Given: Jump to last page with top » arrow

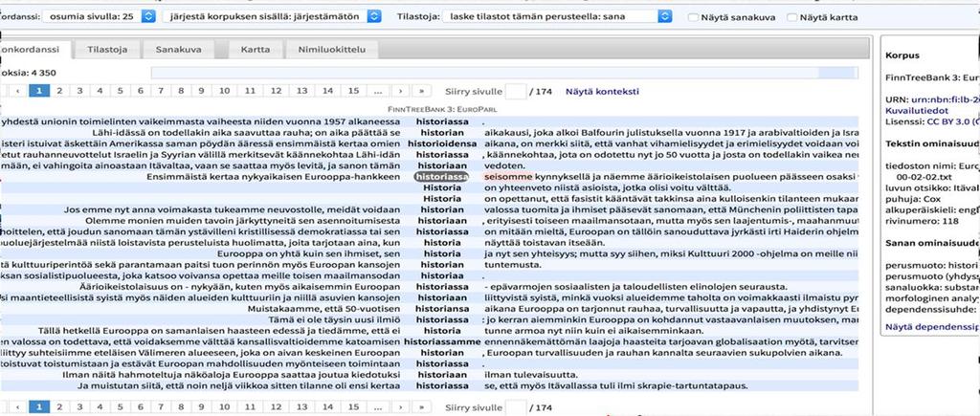Looking at the screenshot, I should click(x=422, y=91).
